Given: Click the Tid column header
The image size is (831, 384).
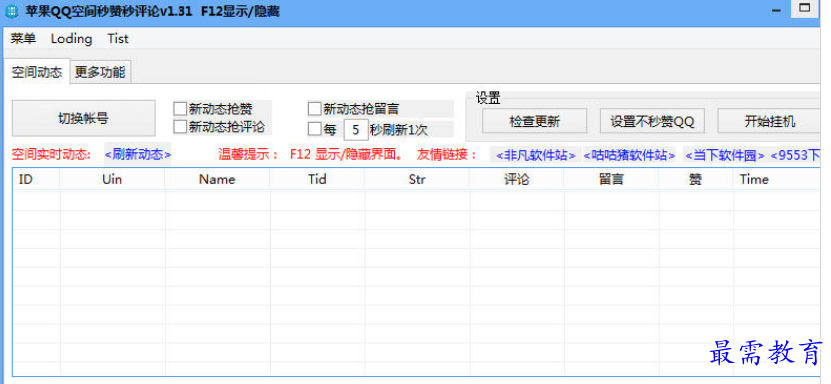Looking at the screenshot, I should (317, 180).
